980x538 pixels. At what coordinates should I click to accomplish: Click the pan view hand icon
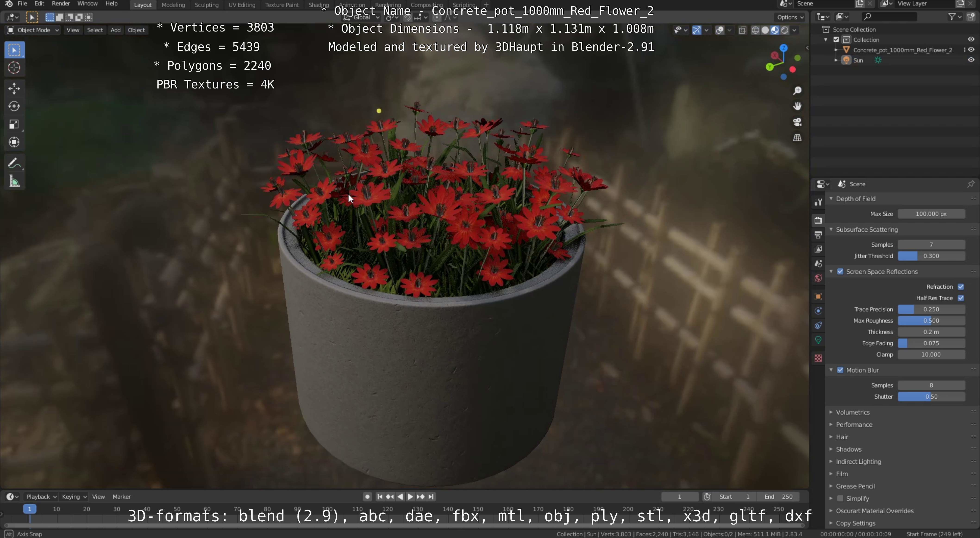(x=797, y=106)
